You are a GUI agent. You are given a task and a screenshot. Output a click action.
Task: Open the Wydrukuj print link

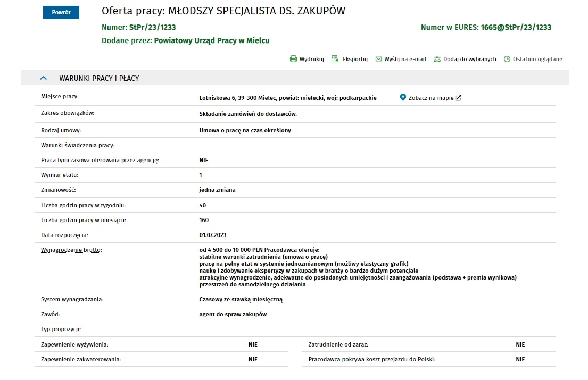click(312, 59)
